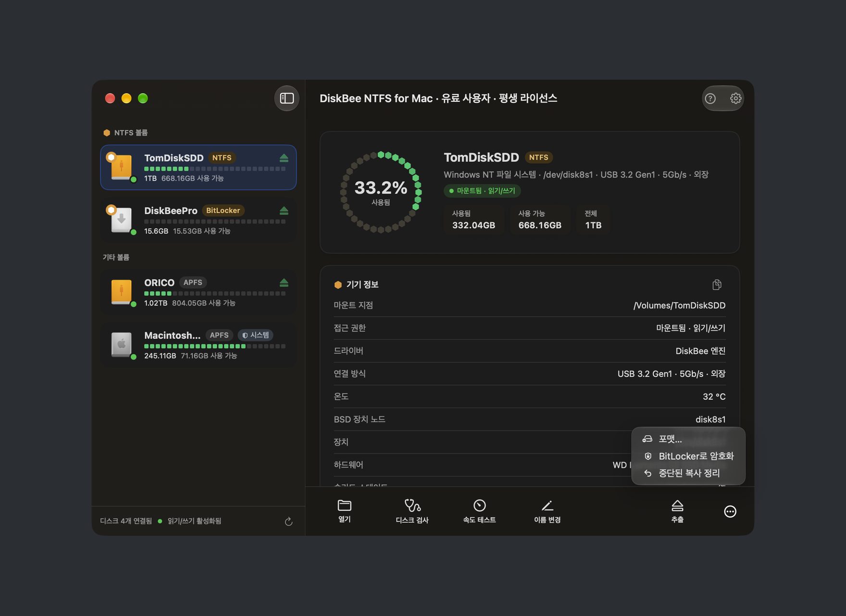Click the 추출 eject toolbar button
The image size is (846, 616).
[677, 511]
